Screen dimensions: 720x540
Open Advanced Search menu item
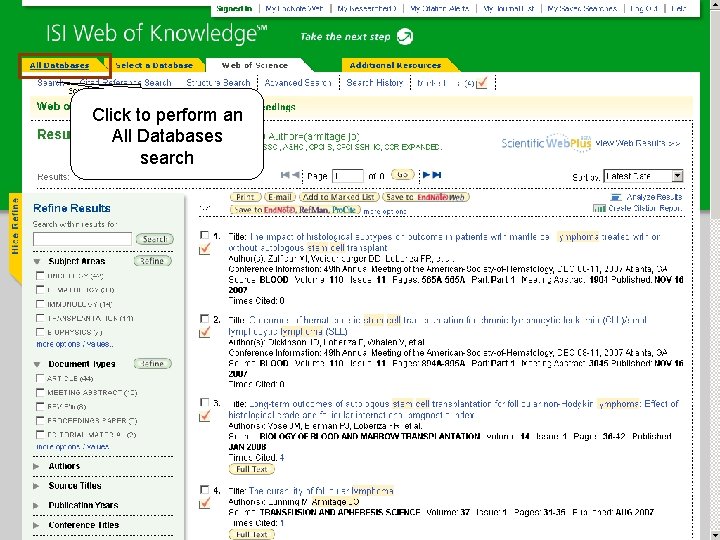[298, 83]
